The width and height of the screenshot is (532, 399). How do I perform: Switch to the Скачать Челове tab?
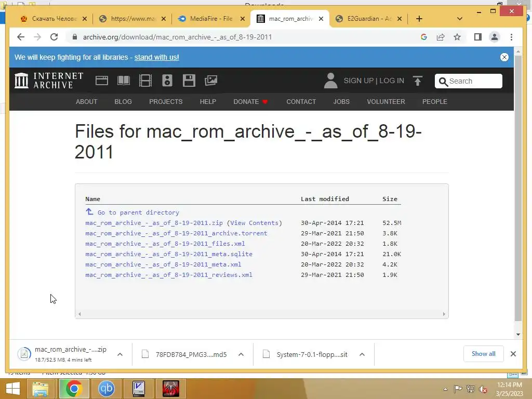(54, 19)
